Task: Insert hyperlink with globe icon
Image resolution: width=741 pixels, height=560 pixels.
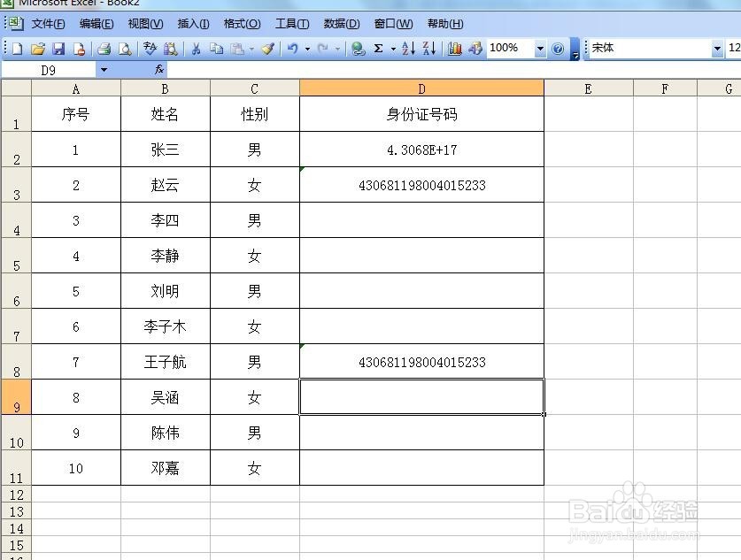Action: click(359, 49)
